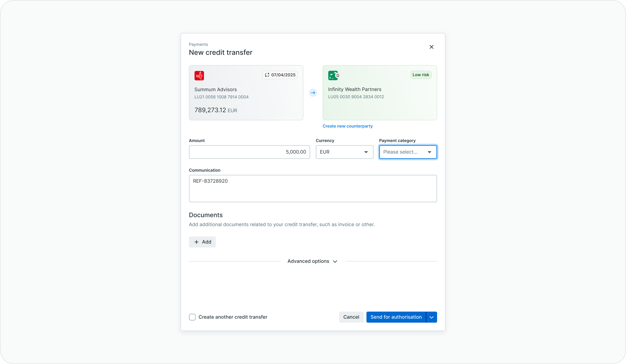Click the 07/04/2025 sync date badge
The width and height of the screenshot is (626, 364).
coord(280,75)
